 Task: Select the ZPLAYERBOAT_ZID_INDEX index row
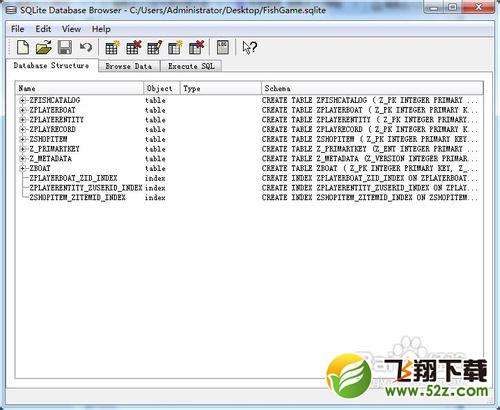[73, 178]
